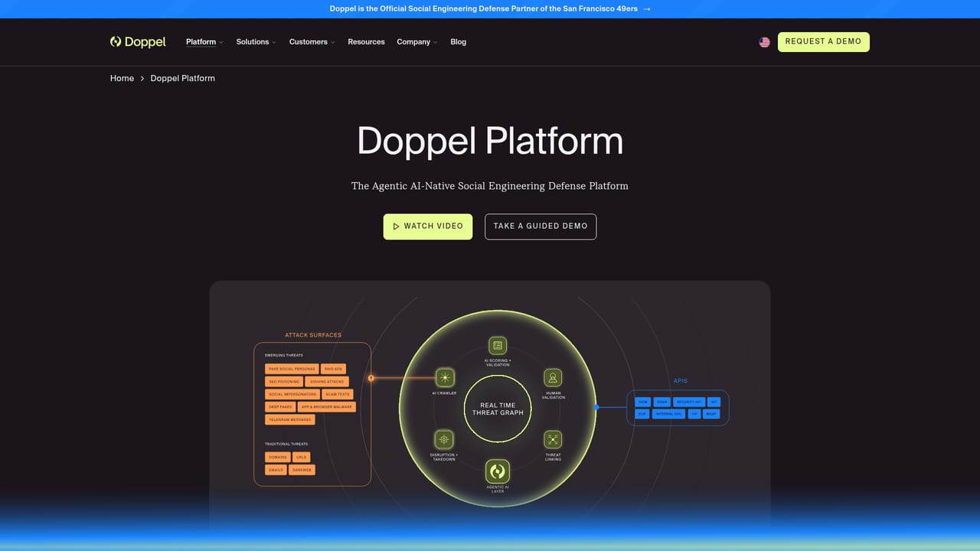Click the Take a Guided Demo button

point(541,227)
